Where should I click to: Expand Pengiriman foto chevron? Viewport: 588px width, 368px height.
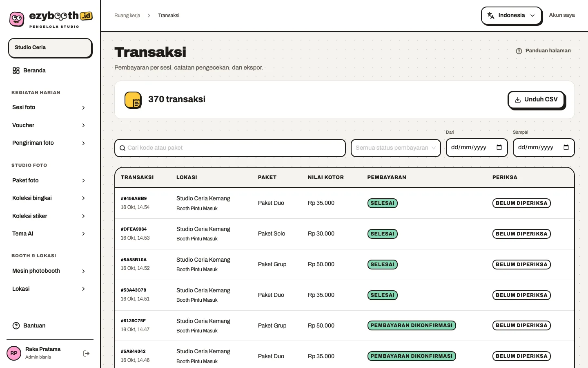click(83, 143)
